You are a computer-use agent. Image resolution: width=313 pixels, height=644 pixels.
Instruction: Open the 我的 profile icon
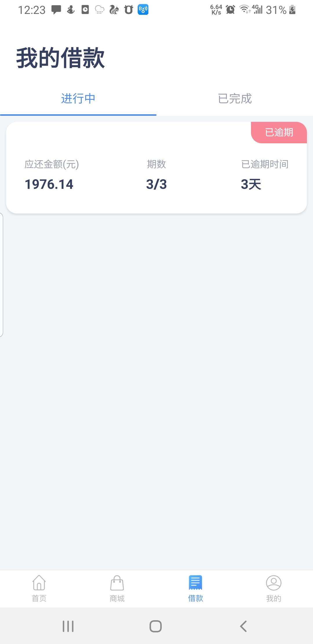click(274, 583)
